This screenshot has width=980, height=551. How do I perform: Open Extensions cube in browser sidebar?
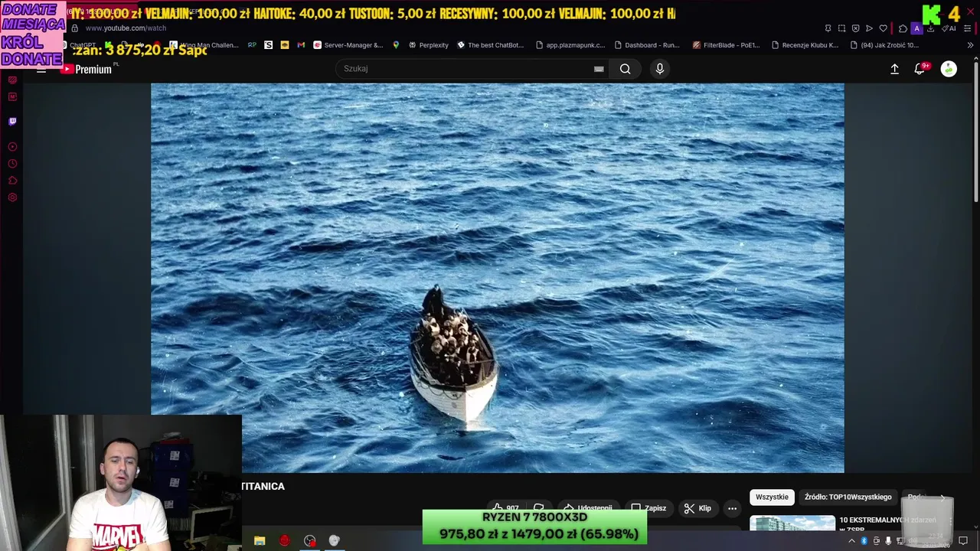click(x=12, y=181)
